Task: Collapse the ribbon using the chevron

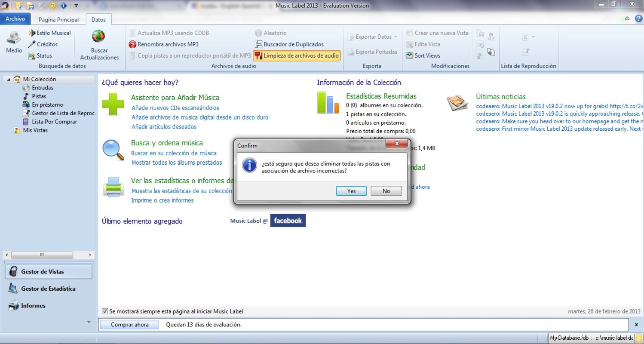Action: click(x=627, y=18)
